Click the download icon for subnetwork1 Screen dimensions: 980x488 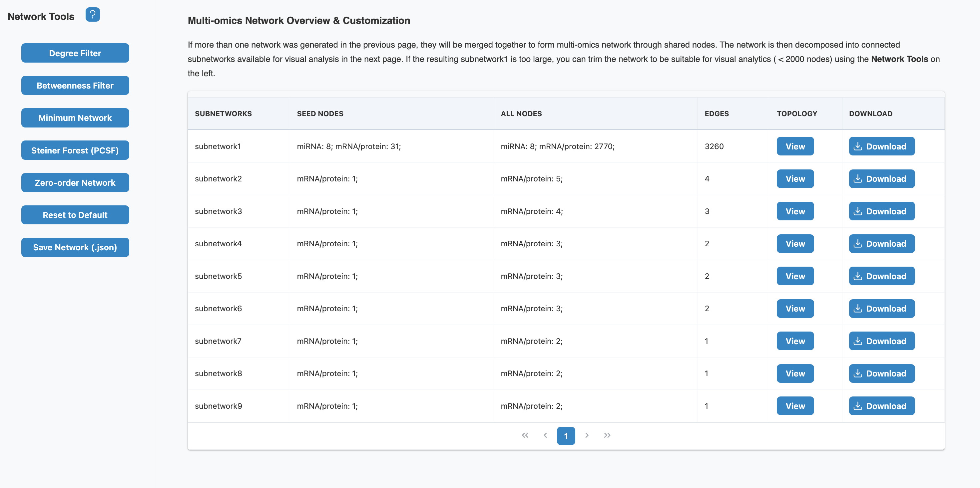pos(858,146)
